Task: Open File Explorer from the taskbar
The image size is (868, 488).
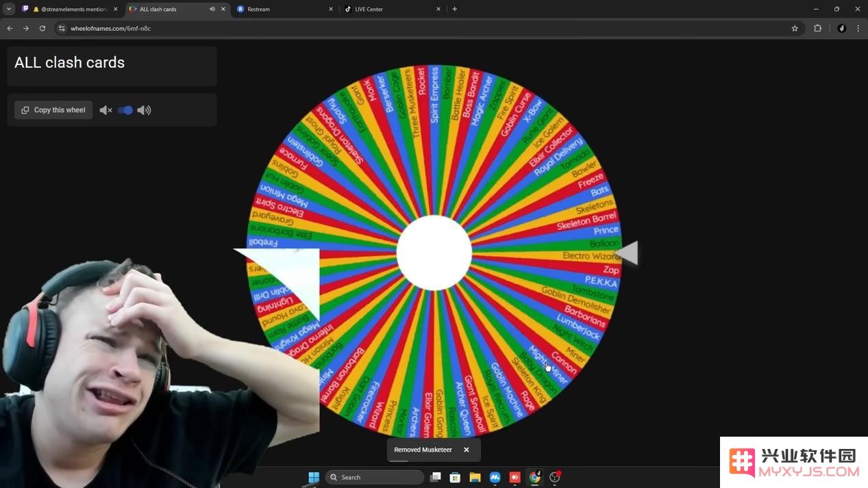Action: pyautogui.click(x=475, y=477)
